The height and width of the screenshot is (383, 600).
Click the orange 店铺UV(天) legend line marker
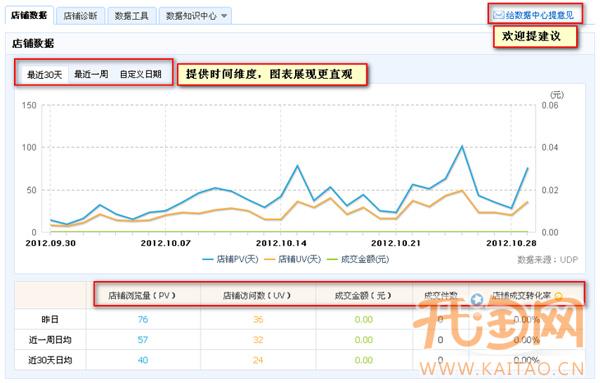coord(270,259)
